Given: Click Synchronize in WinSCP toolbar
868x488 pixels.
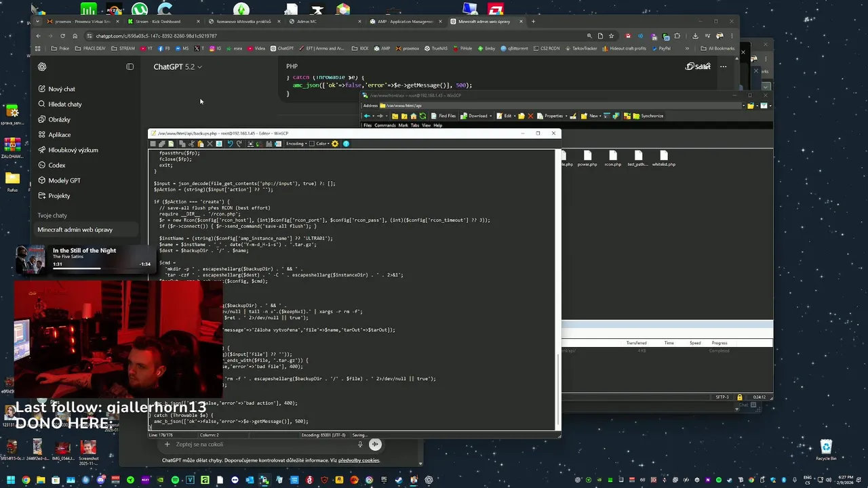Looking at the screenshot, I should 648,116.
